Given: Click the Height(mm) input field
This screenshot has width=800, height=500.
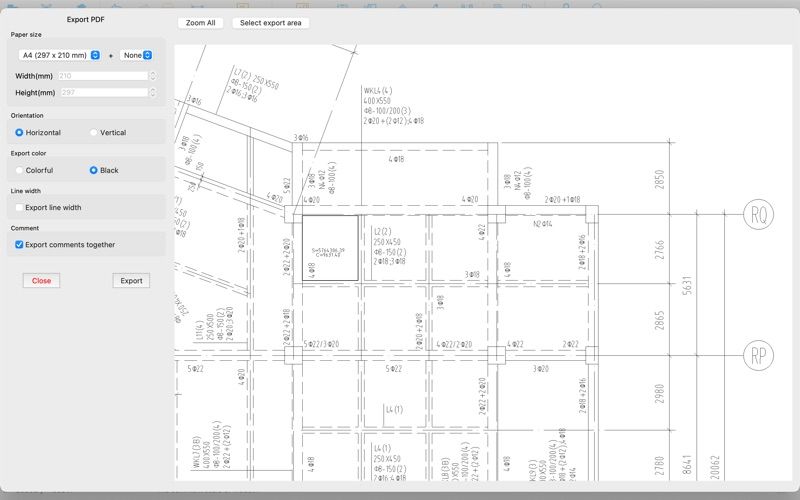Looking at the screenshot, I should pyautogui.click(x=104, y=93).
